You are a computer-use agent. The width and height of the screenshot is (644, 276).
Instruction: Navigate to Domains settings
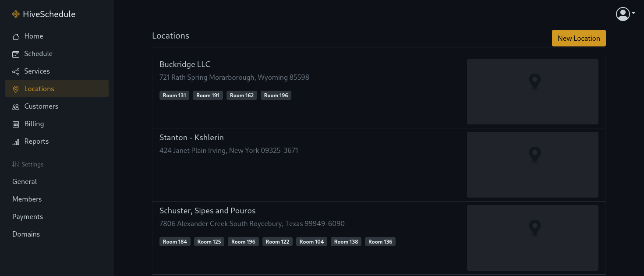coord(26,234)
